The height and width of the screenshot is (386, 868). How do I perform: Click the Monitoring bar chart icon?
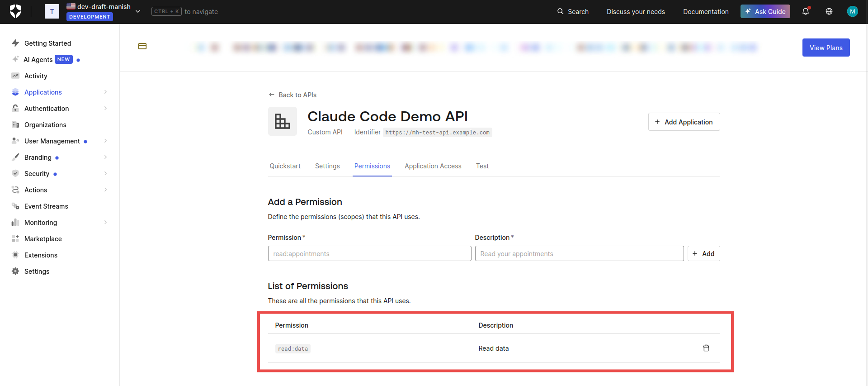click(x=15, y=222)
